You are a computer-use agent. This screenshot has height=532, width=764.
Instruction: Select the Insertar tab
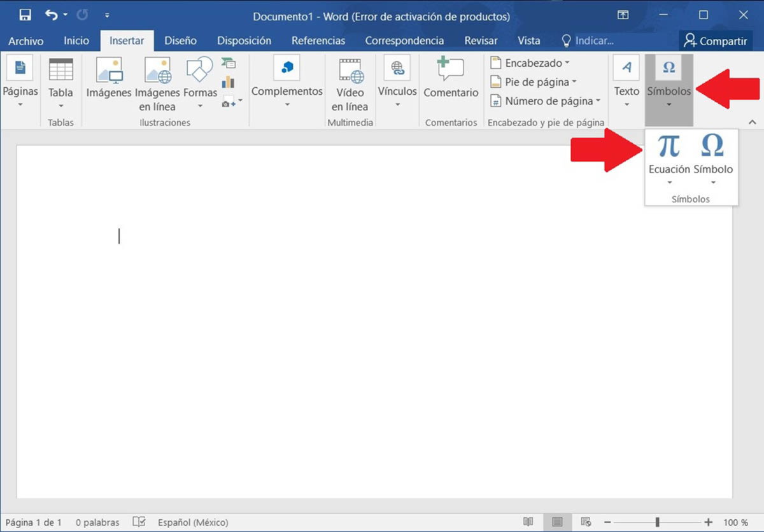[x=127, y=41]
